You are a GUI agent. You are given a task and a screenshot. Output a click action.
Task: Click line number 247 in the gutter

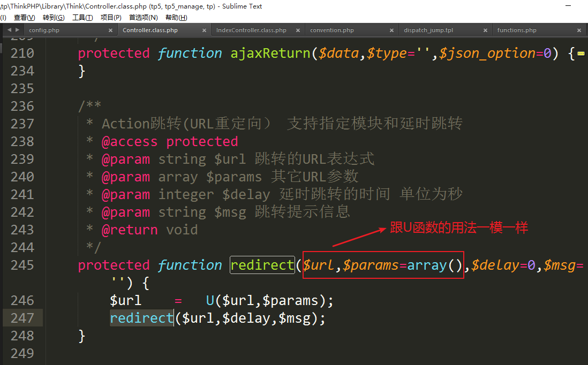22,318
